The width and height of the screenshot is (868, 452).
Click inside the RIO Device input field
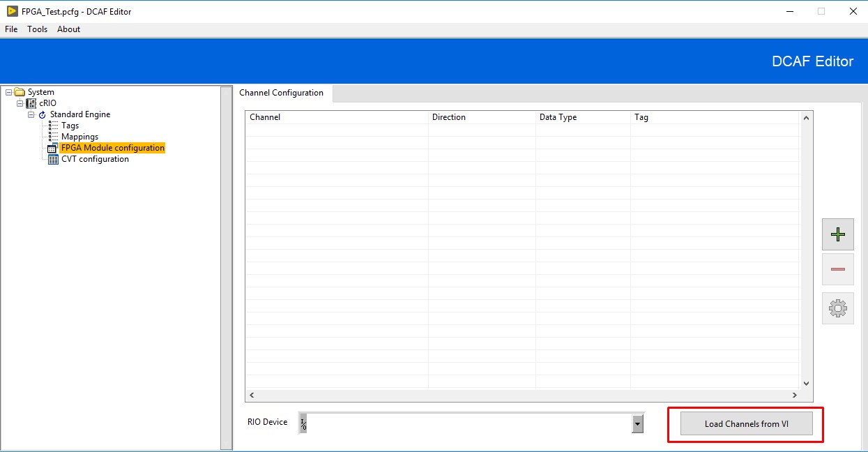tap(469, 423)
